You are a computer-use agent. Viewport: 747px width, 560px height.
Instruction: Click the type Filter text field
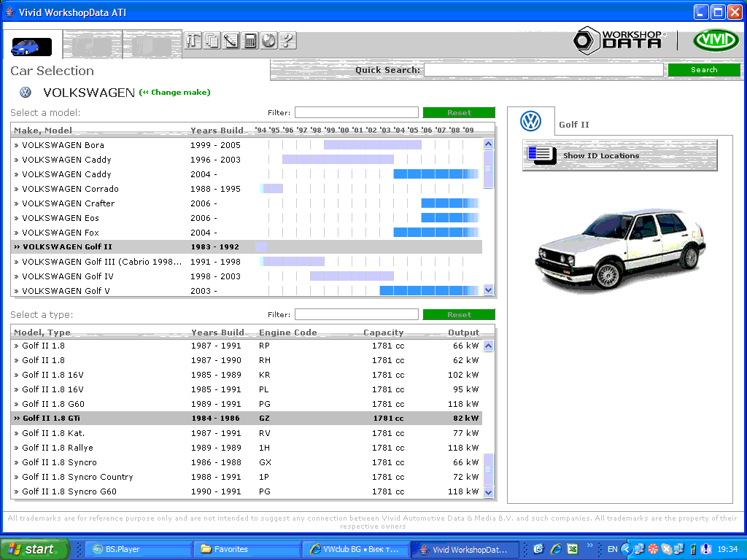(x=356, y=315)
